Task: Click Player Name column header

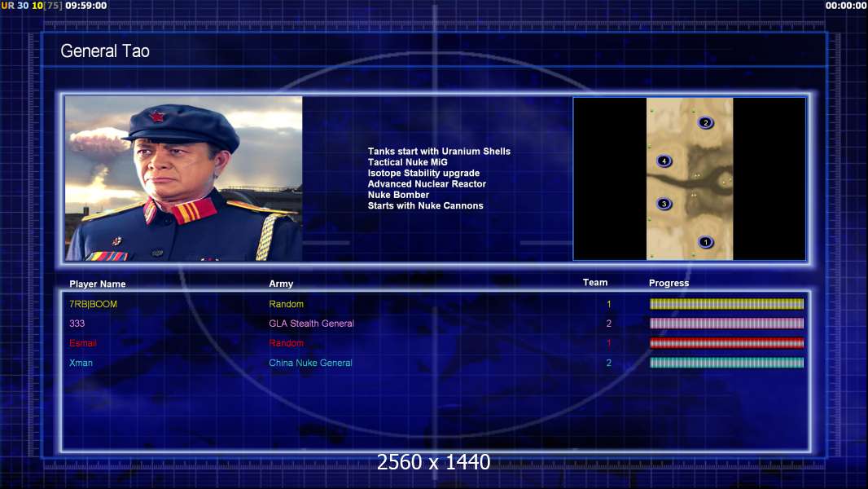Action: (x=98, y=284)
